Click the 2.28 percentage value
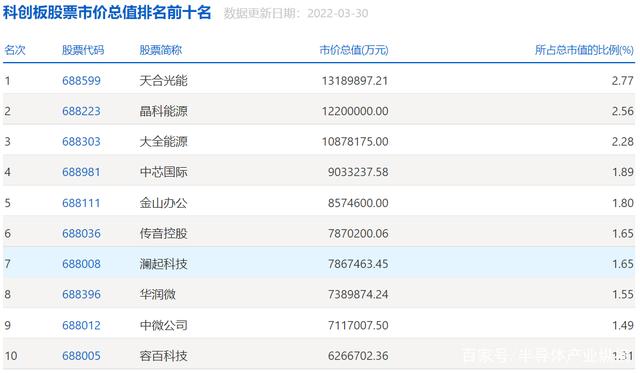Image resolution: width=640 pixels, height=373 pixels. [x=622, y=142]
